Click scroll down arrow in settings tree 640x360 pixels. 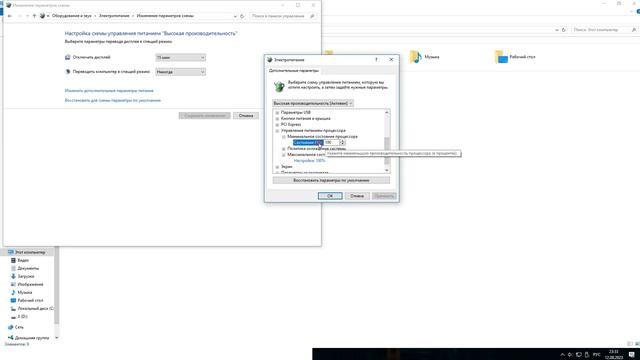(x=387, y=171)
